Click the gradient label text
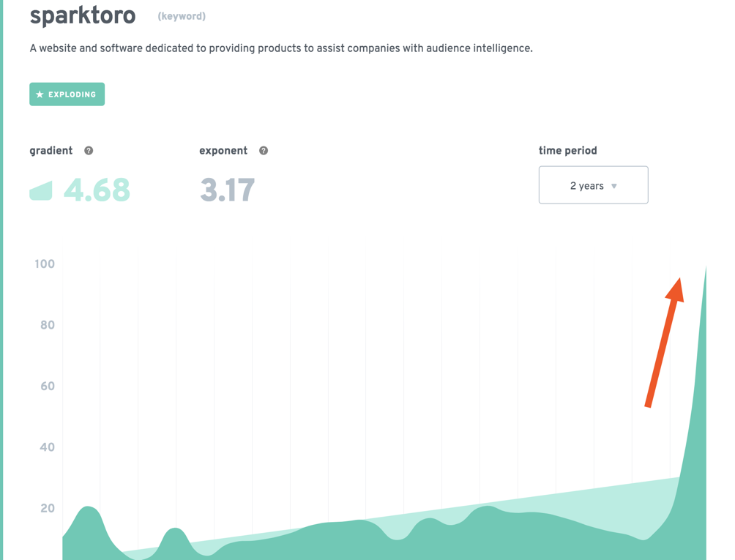The height and width of the screenshot is (560, 735). click(x=51, y=150)
